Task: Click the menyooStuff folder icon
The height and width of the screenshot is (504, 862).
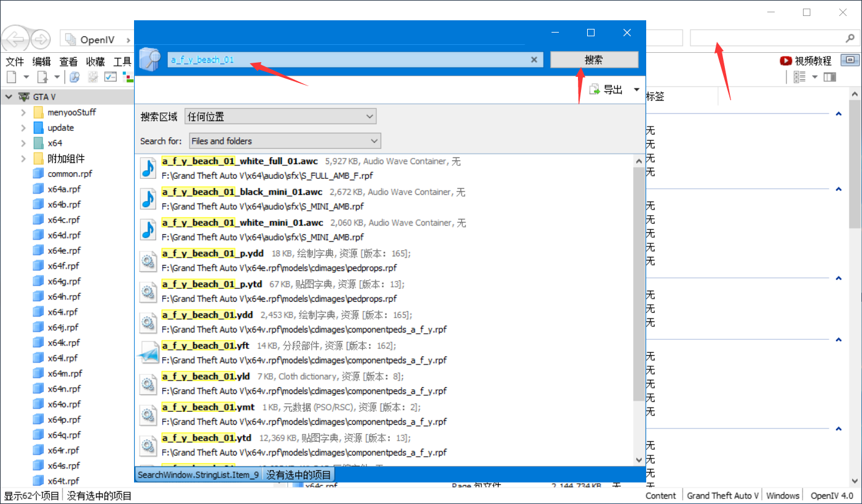Action: (x=38, y=112)
